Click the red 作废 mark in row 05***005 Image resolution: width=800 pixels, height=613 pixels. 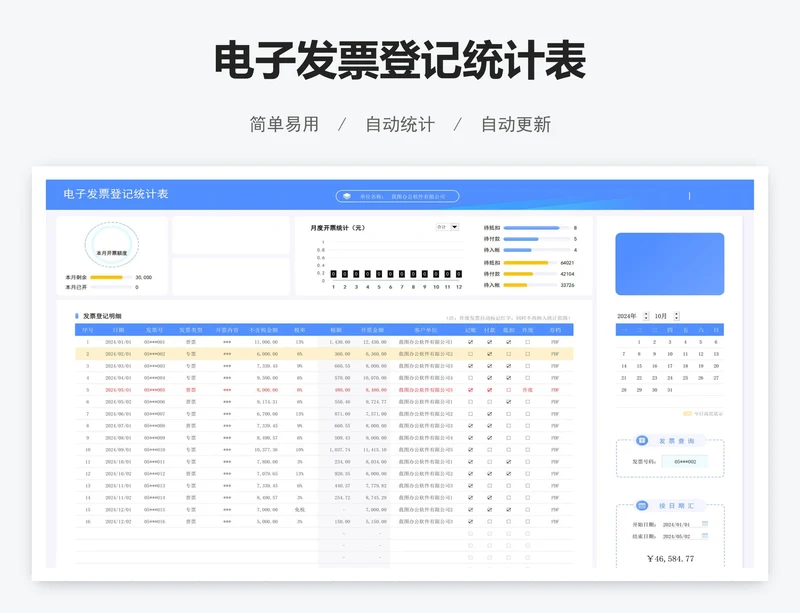point(527,390)
